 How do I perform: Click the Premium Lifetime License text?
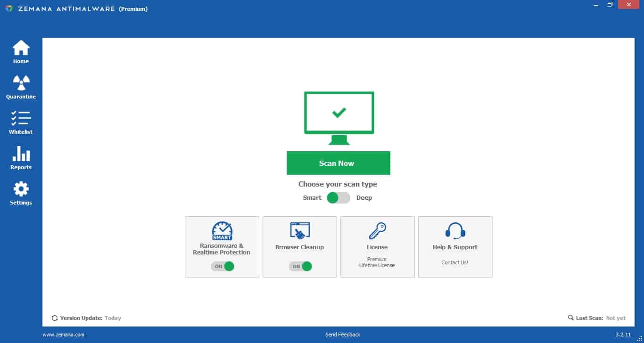click(x=377, y=262)
